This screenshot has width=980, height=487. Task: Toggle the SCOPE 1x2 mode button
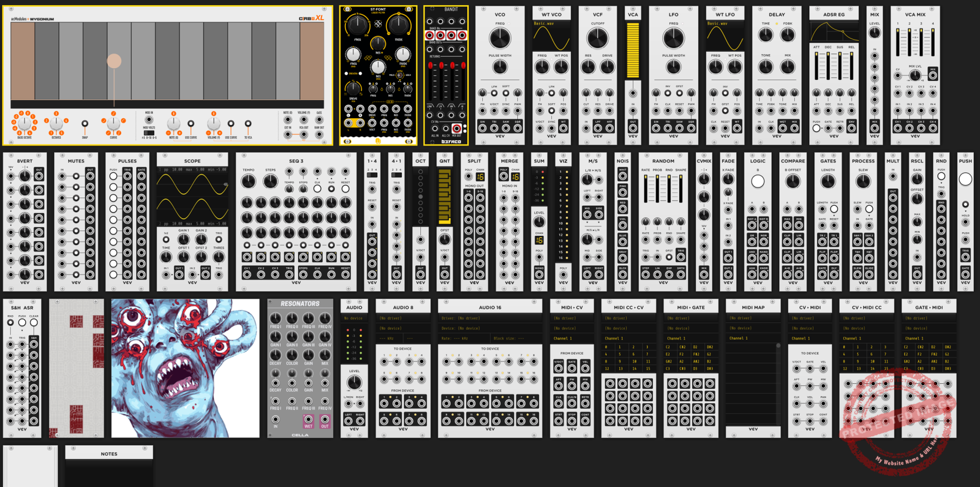point(166,240)
